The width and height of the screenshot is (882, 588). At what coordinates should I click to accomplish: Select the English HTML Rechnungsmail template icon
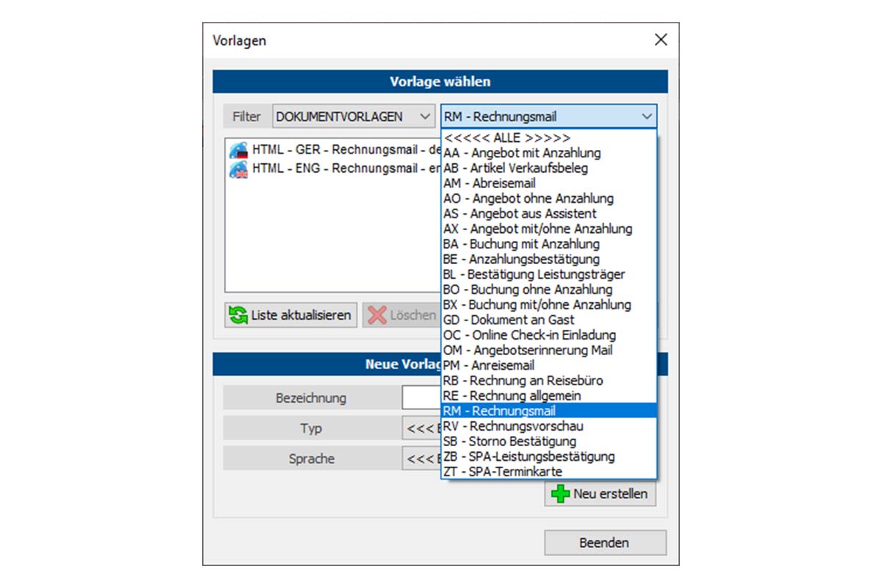(238, 170)
